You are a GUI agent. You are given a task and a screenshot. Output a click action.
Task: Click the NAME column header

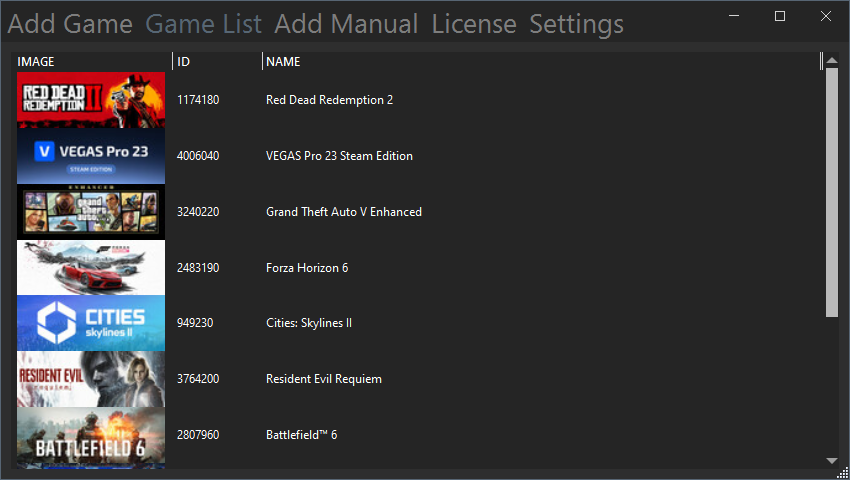point(540,62)
